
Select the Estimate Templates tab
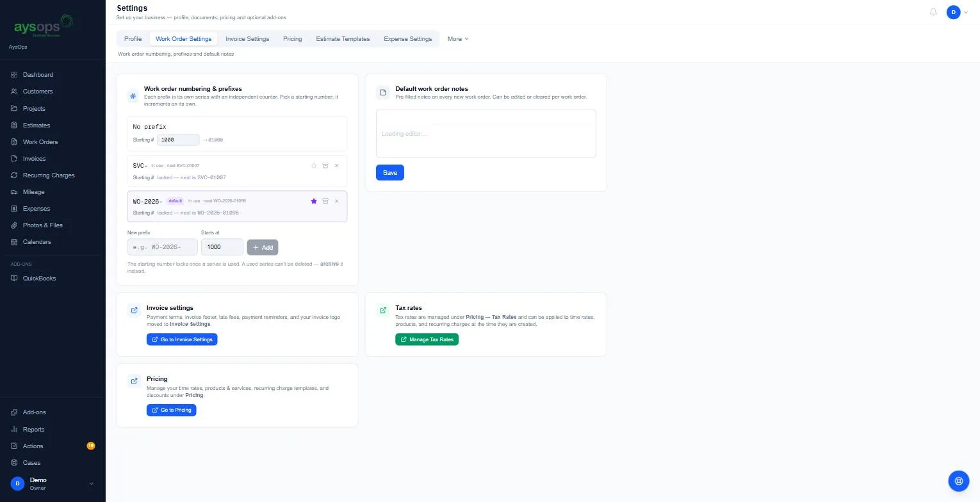tap(343, 39)
